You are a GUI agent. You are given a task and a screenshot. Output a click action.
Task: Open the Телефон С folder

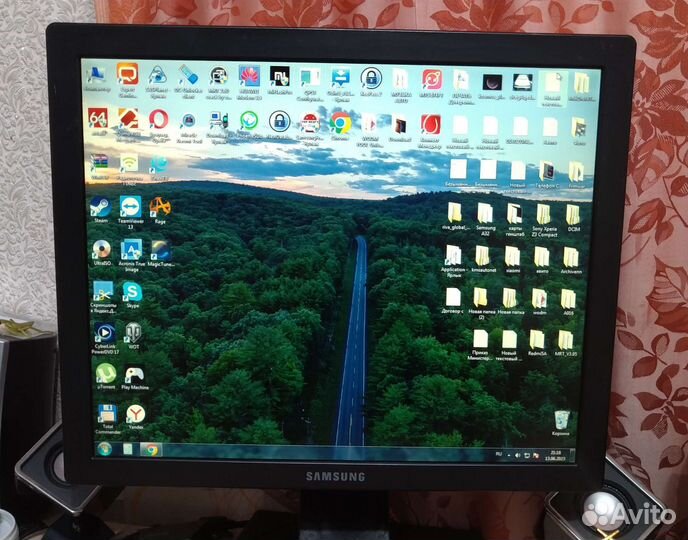547,175
